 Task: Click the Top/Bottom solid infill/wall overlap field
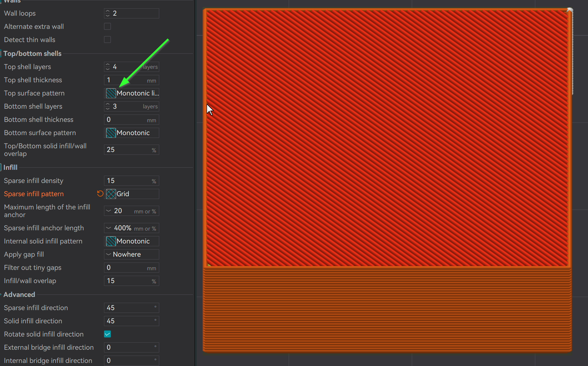[x=132, y=150]
